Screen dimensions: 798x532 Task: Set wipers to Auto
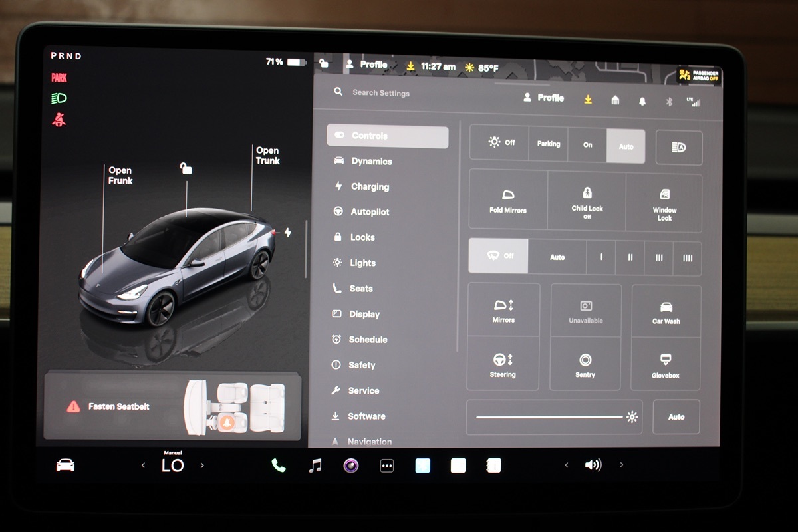tap(557, 257)
